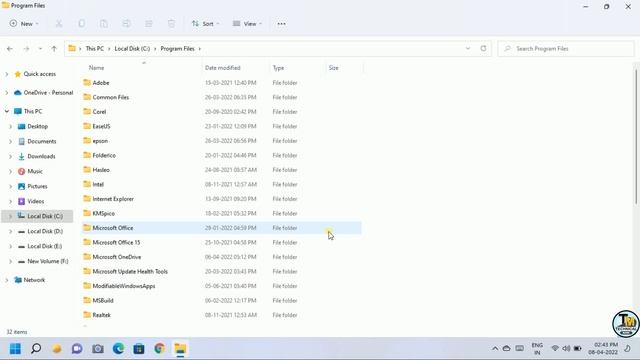Open the Windows Start menu
Viewport: 640px width, 360px height.
15,348
